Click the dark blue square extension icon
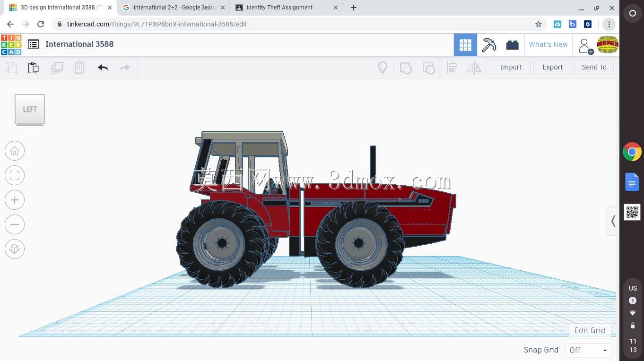 pyautogui.click(x=588, y=24)
